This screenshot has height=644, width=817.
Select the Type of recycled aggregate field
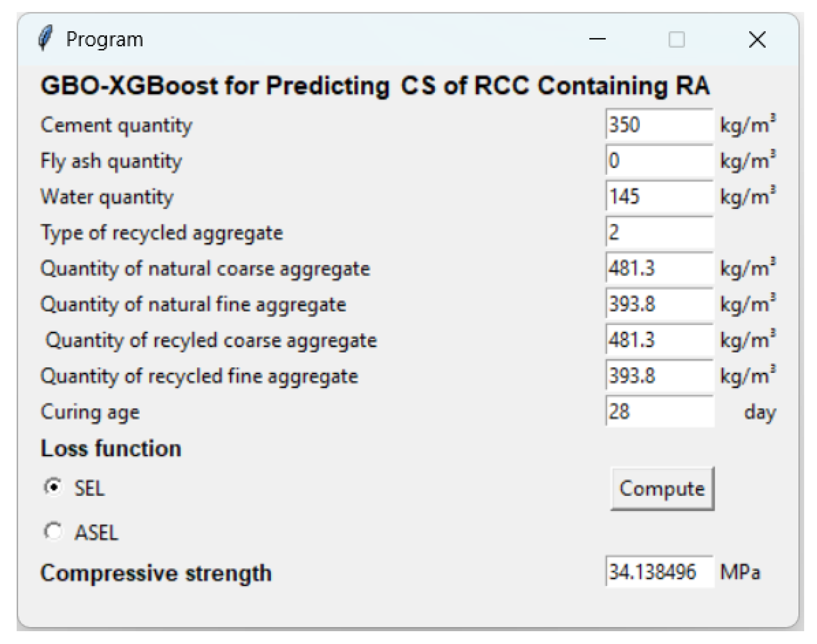click(659, 232)
